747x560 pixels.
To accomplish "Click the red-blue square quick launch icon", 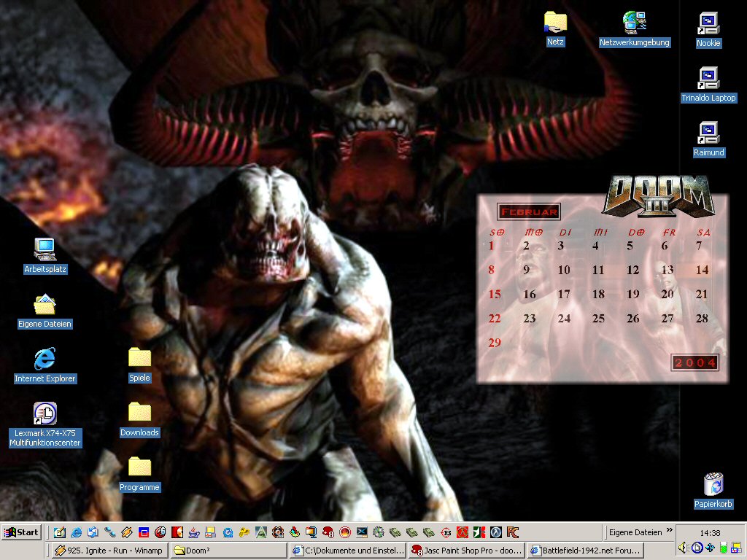I will click(144, 532).
